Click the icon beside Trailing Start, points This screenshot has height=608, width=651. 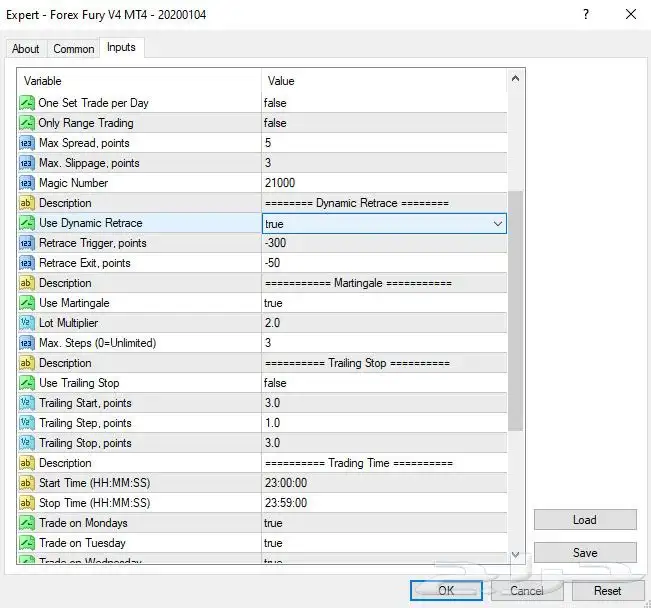point(27,403)
